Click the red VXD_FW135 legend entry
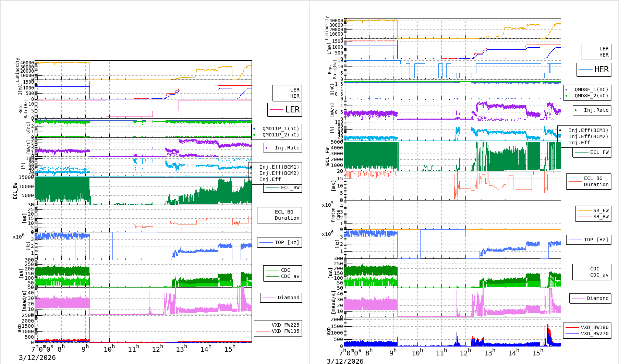Image resolution: width=619 pixels, height=364 pixels. (x=285, y=331)
